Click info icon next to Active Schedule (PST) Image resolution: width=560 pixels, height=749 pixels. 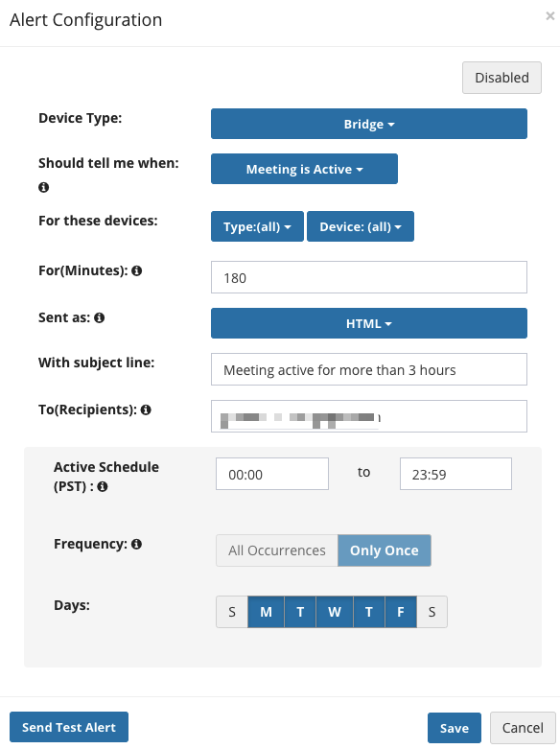coord(103,487)
